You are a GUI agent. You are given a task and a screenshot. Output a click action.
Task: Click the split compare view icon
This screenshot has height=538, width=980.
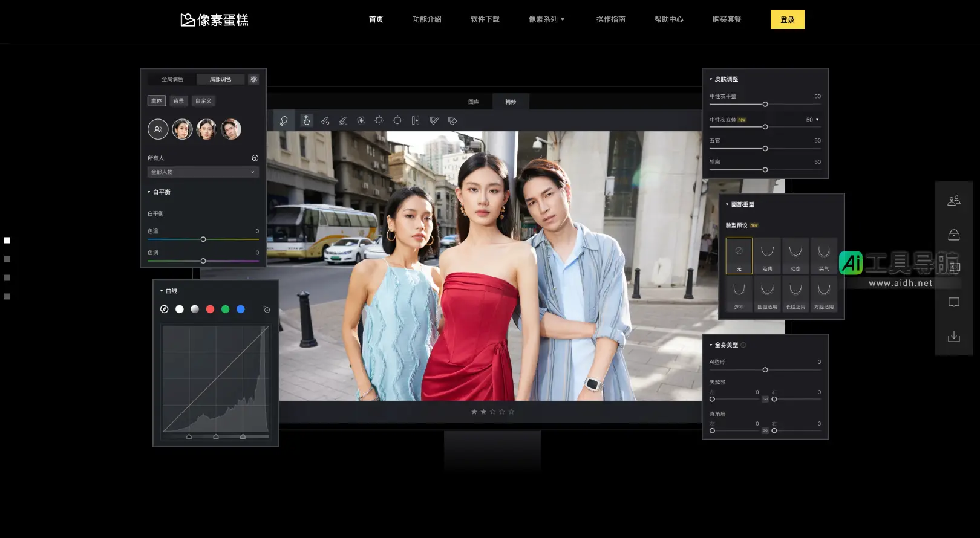point(416,121)
